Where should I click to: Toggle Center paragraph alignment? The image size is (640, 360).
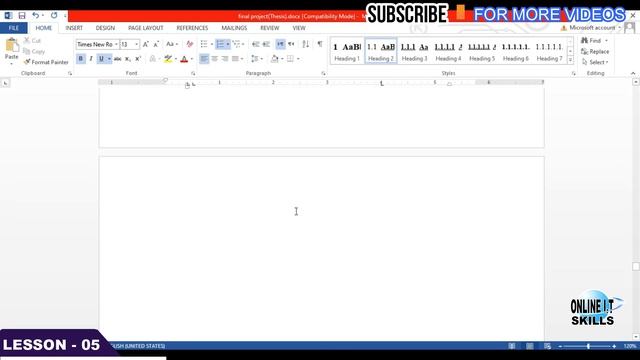coord(215,59)
